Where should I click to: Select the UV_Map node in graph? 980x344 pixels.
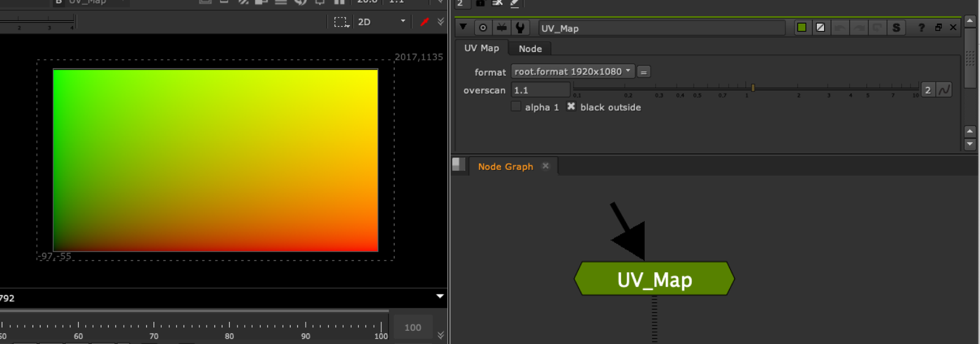tap(654, 279)
